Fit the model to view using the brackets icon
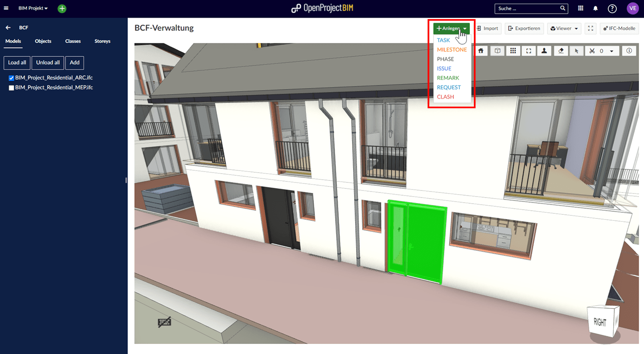 [529, 50]
